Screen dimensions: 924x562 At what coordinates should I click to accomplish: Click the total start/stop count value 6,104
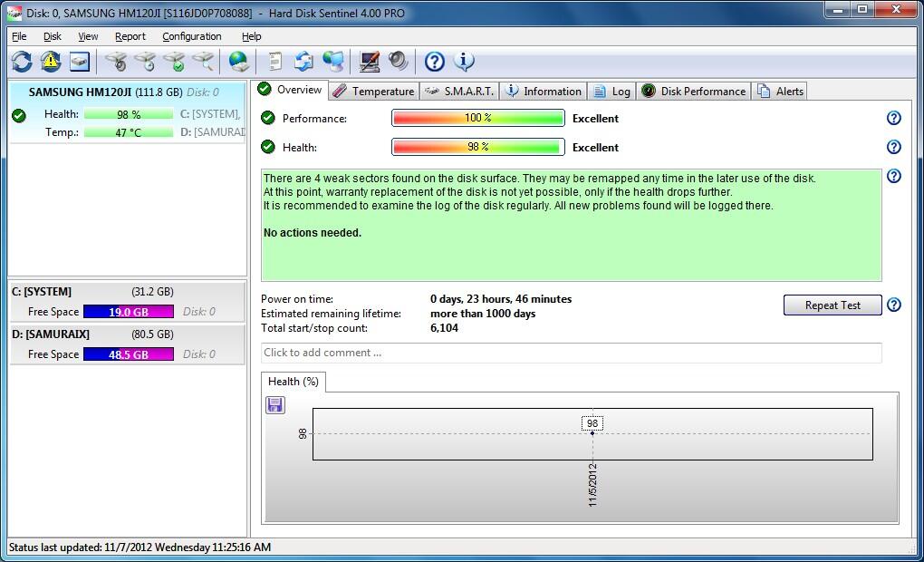[x=444, y=328]
